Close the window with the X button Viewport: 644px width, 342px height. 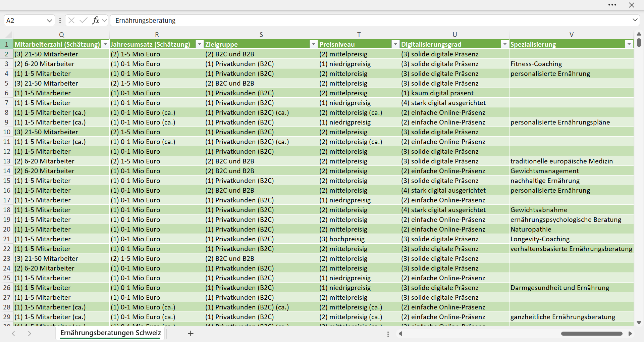tap(632, 5)
